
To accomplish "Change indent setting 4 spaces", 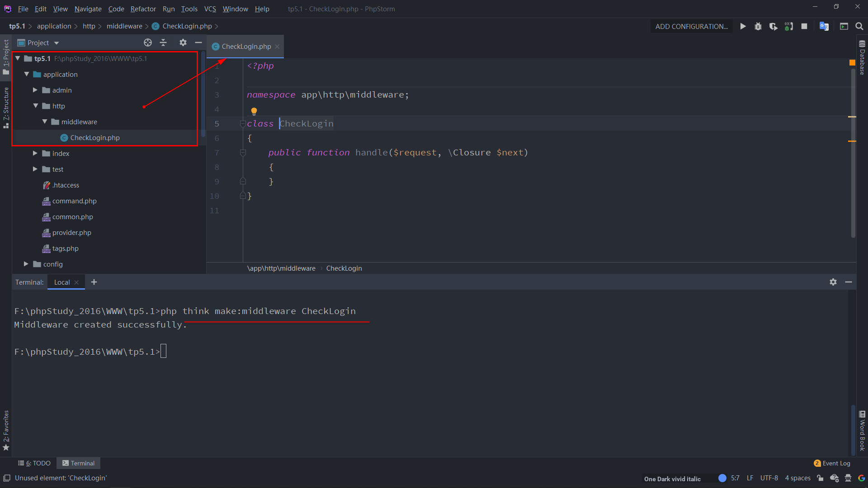I will pos(798,478).
